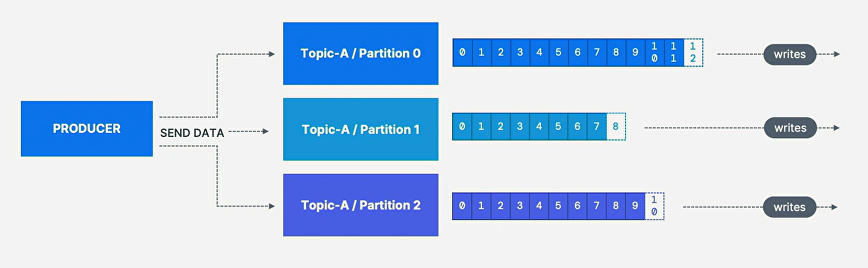
Task: Select dashed next-offset 12 cell in Partition 0
Action: click(x=693, y=52)
